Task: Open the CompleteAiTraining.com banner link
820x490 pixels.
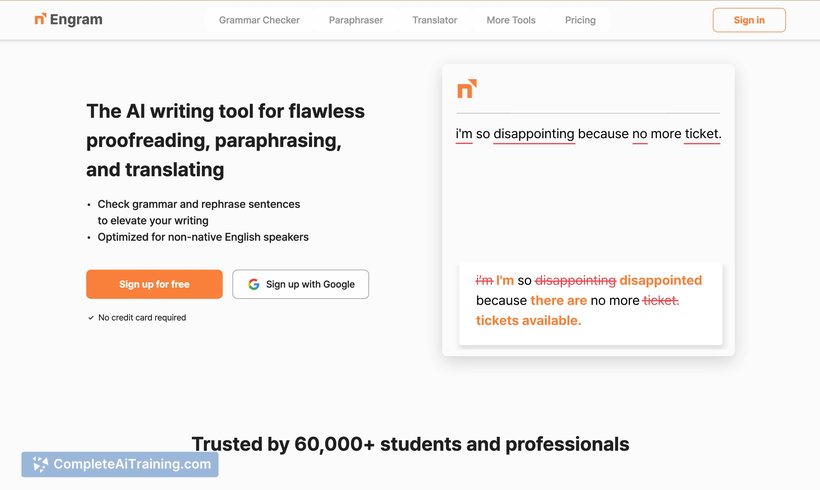Action: point(120,464)
